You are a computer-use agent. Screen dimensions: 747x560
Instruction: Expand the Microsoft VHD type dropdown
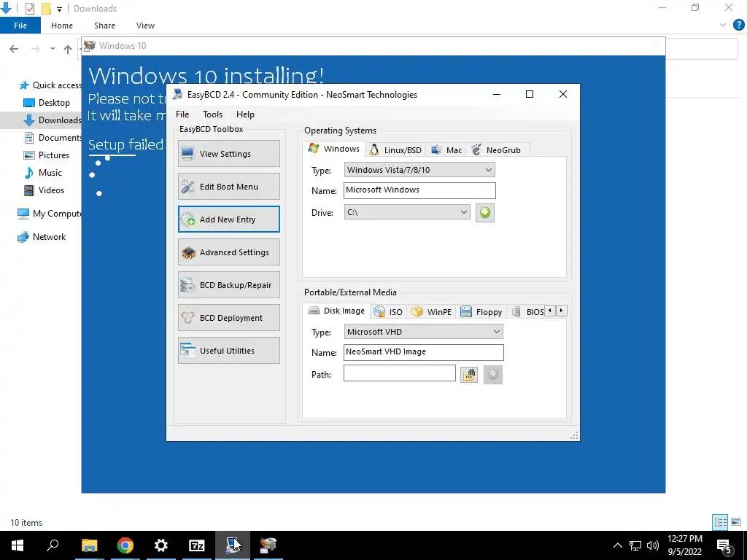click(423, 332)
